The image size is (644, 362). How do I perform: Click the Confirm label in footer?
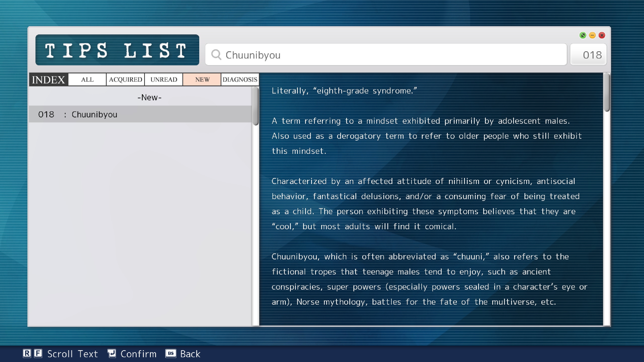138,354
